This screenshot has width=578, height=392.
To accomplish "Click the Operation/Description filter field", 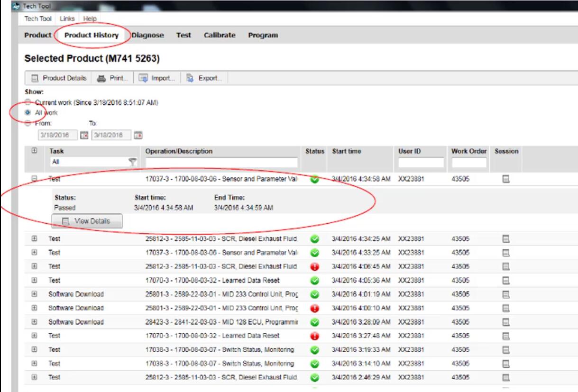I will (221, 163).
